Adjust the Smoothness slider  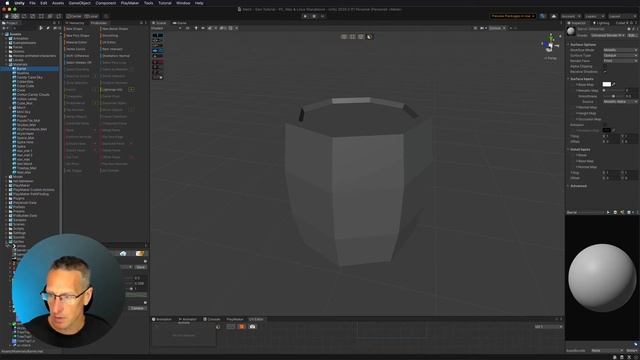coord(613,96)
